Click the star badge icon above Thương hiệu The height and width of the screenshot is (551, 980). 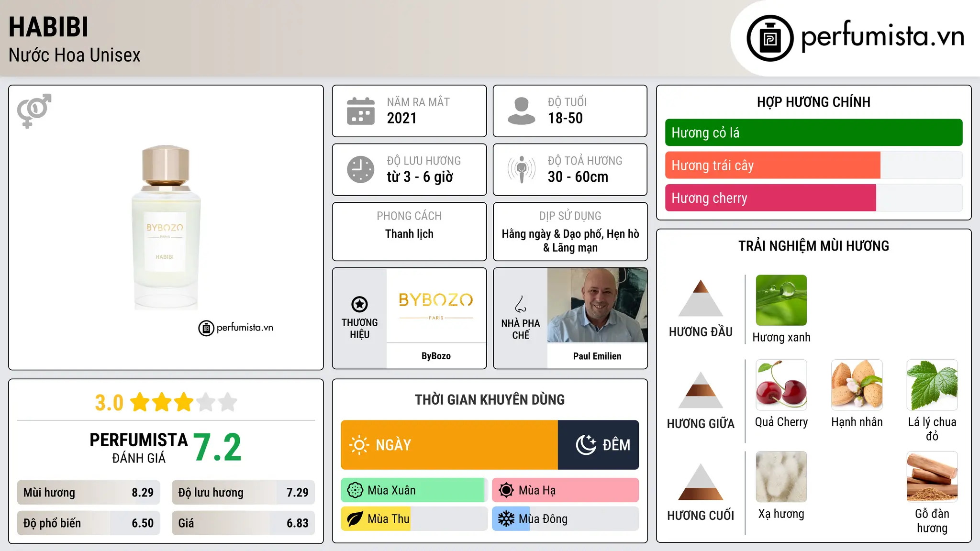(x=359, y=304)
